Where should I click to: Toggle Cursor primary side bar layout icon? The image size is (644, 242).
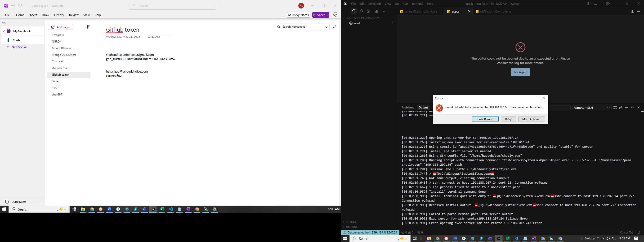(589, 4)
